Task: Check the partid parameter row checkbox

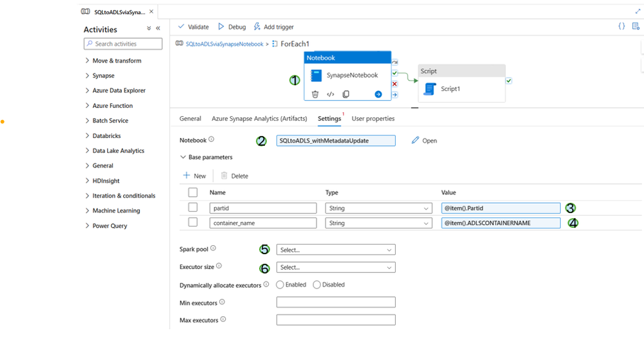Action: pyautogui.click(x=193, y=207)
